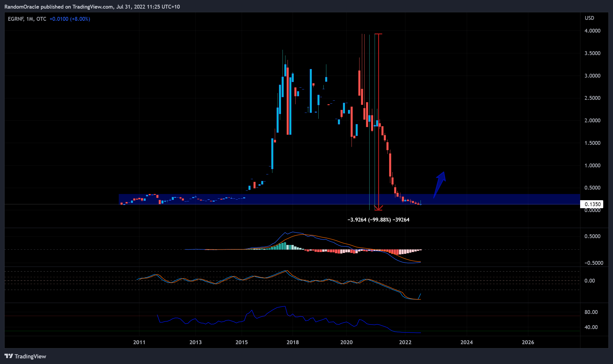Click the 2013 time axis label
Viewport: 613px width, 364px height.
(195, 342)
